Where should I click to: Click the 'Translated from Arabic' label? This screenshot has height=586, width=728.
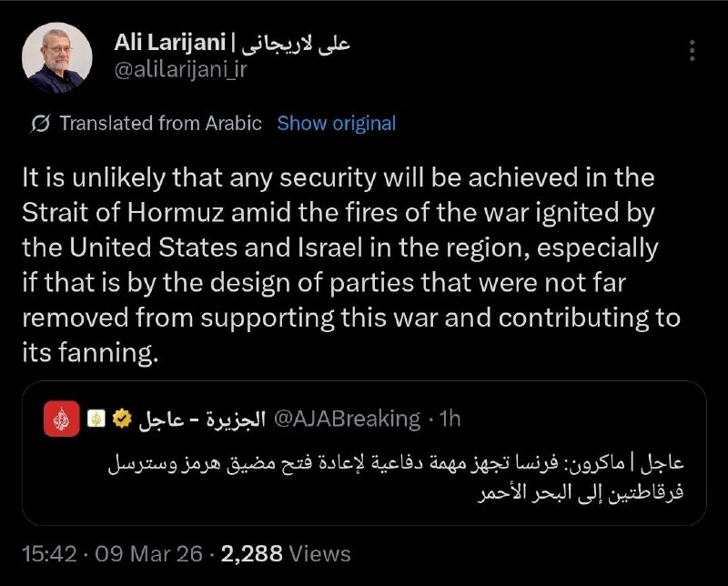[x=160, y=124]
